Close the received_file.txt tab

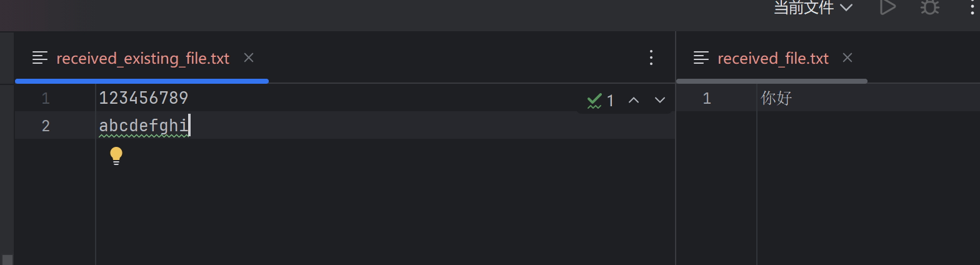pos(847,57)
